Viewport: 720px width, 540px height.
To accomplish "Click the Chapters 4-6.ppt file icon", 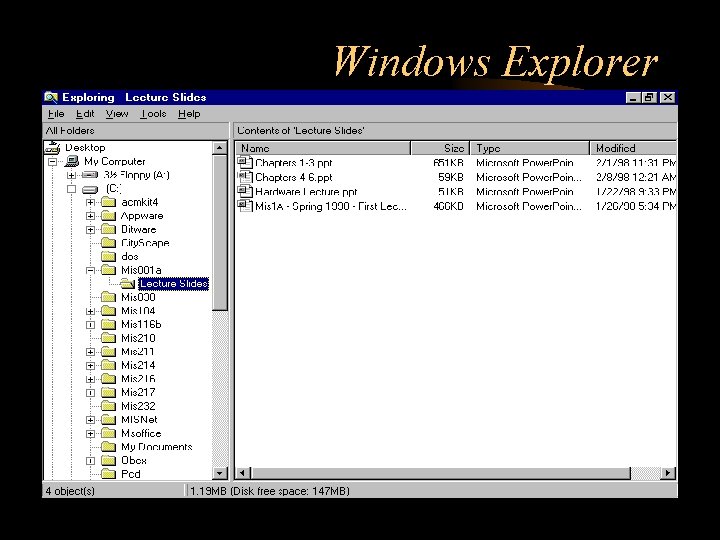I will click(x=245, y=177).
